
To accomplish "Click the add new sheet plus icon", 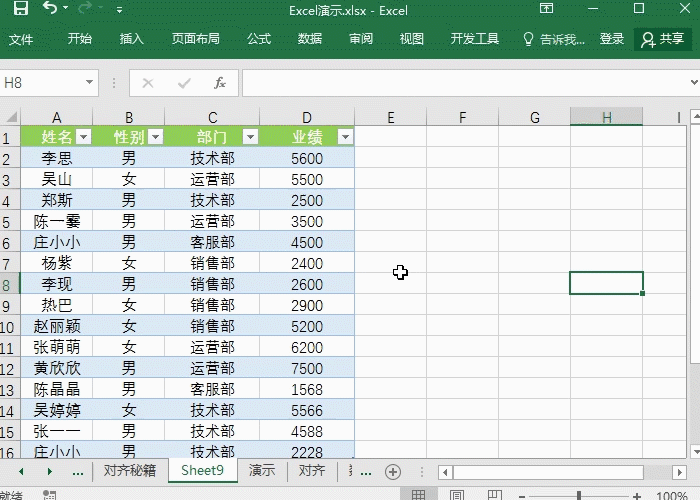I will tap(393, 471).
